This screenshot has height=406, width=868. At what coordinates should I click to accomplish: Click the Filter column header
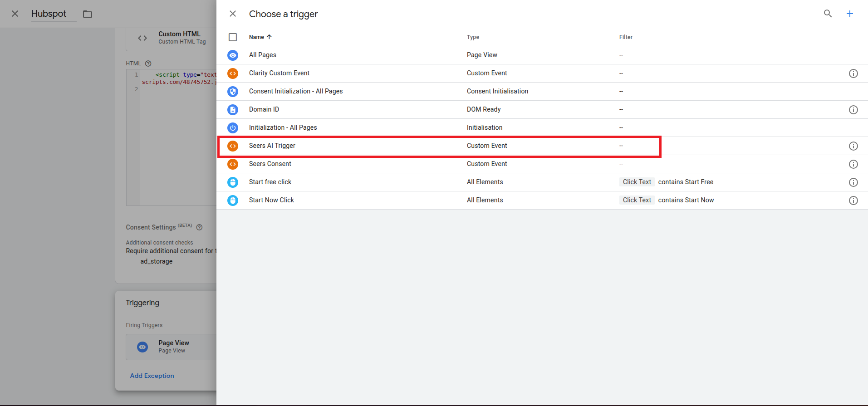(x=626, y=37)
